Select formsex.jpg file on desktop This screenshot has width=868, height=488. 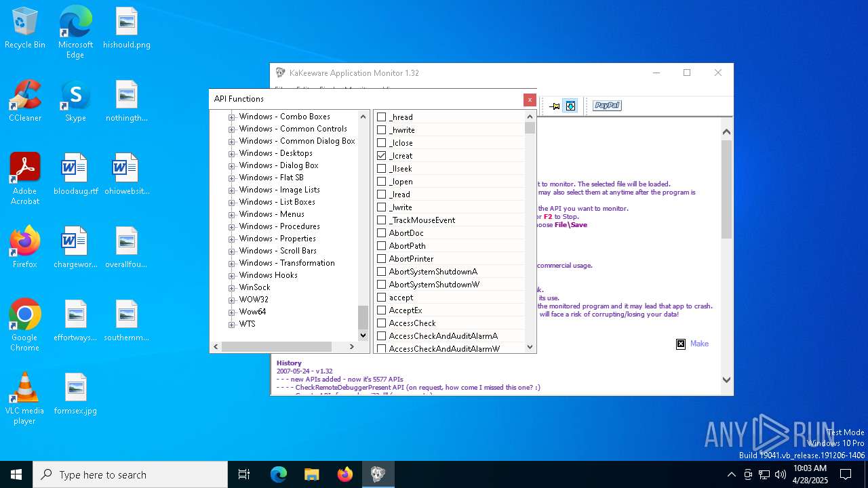coord(75,394)
